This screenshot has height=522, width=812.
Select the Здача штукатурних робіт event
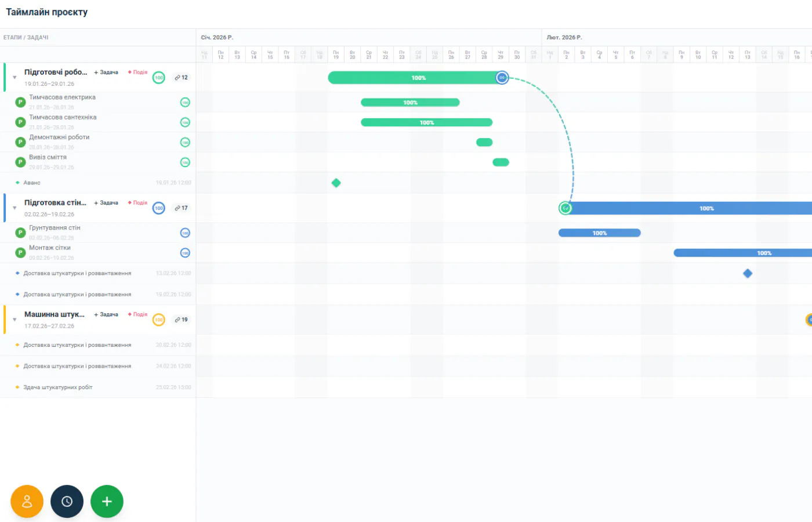click(x=97, y=387)
